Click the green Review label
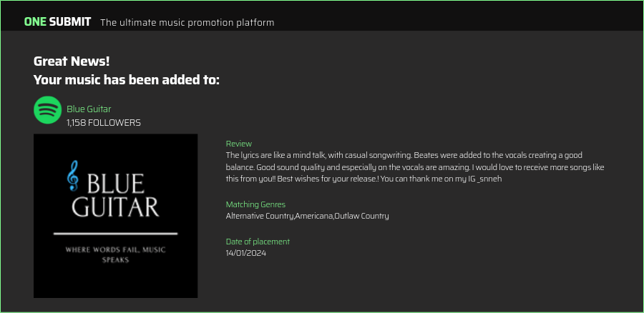 (x=239, y=144)
